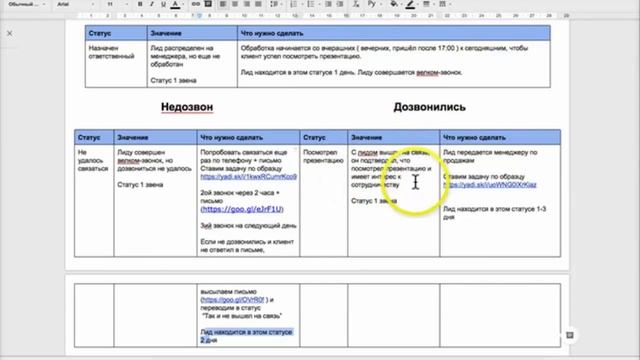
Task: Open the text color picker
Action: (x=175, y=4)
